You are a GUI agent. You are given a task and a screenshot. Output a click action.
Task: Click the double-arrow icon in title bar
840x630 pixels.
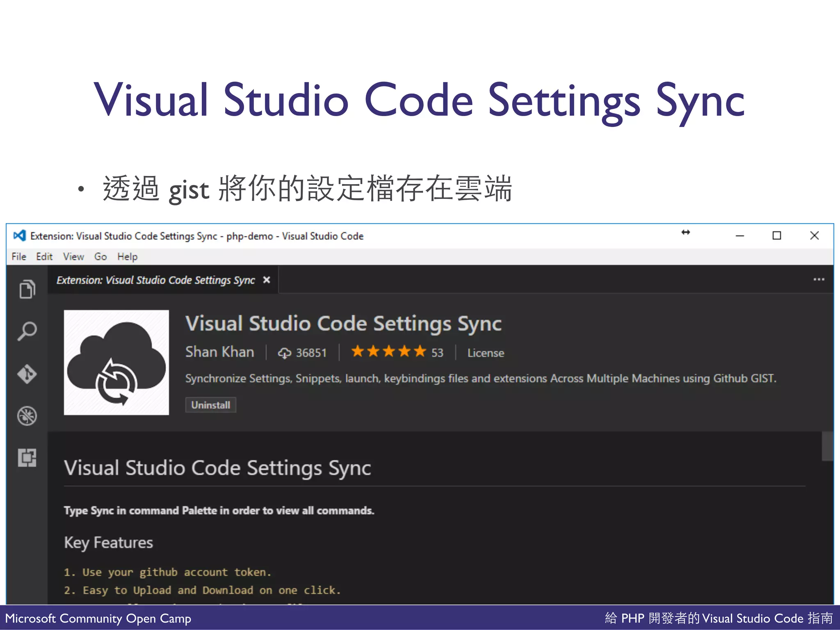pyautogui.click(x=686, y=233)
